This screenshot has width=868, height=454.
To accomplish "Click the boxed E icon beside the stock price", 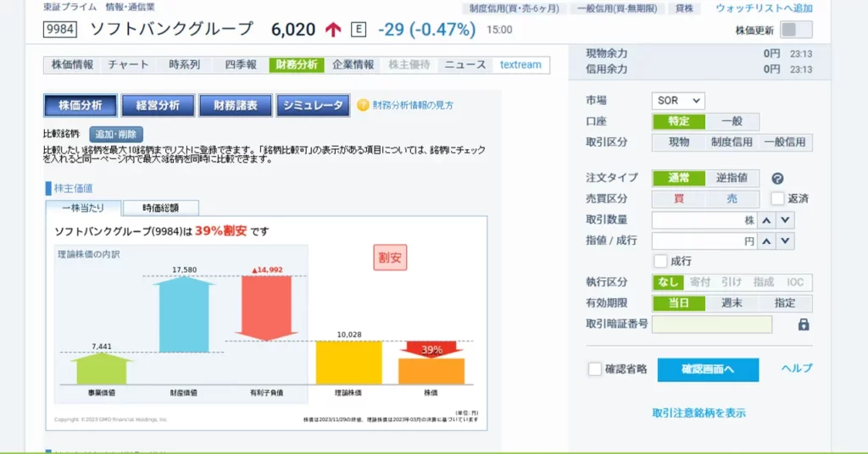I will pyautogui.click(x=359, y=30).
